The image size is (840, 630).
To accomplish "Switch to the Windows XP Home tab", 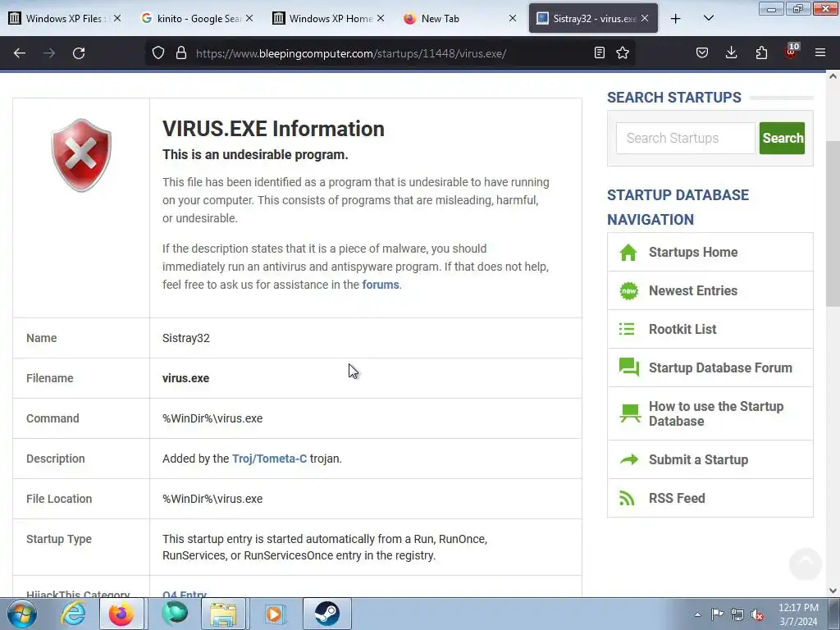I will 328,18.
